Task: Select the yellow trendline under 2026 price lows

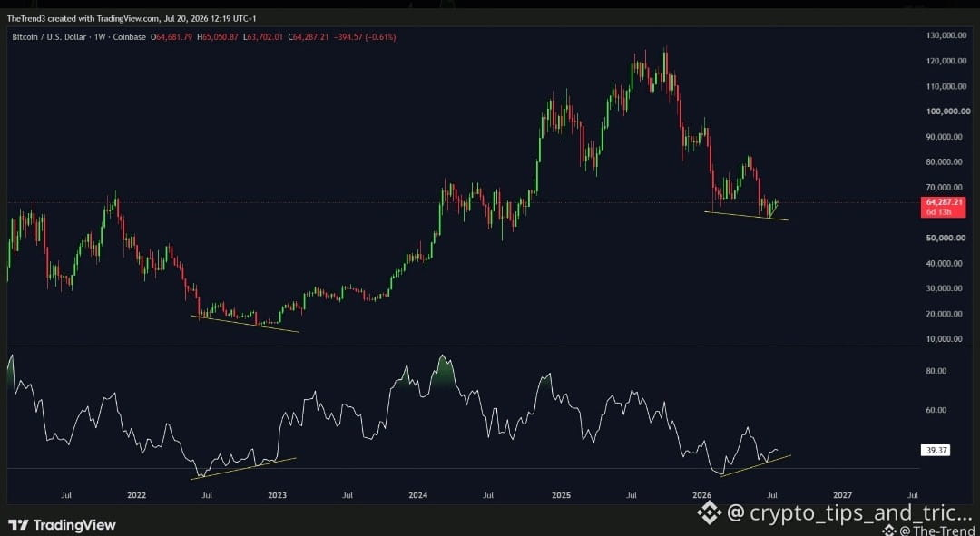Action: (x=746, y=216)
